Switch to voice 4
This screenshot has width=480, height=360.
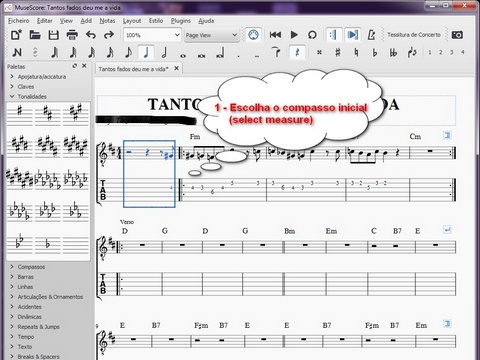pyautogui.click(x=463, y=52)
